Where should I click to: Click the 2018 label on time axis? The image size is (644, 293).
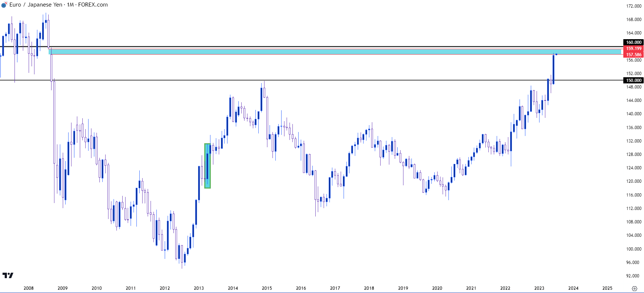click(x=369, y=288)
